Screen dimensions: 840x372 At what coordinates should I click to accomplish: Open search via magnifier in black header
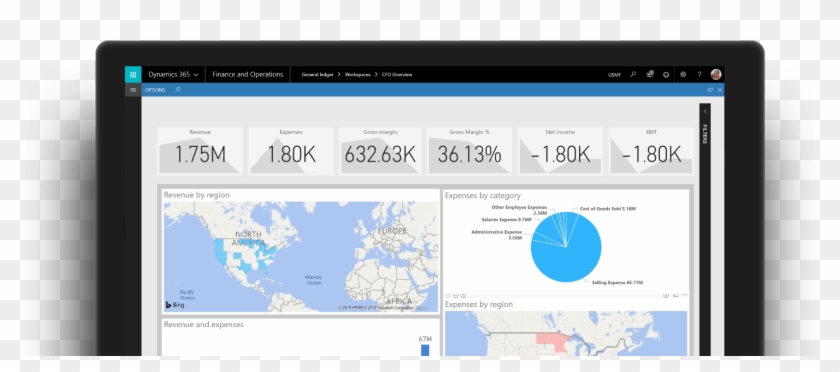point(633,75)
